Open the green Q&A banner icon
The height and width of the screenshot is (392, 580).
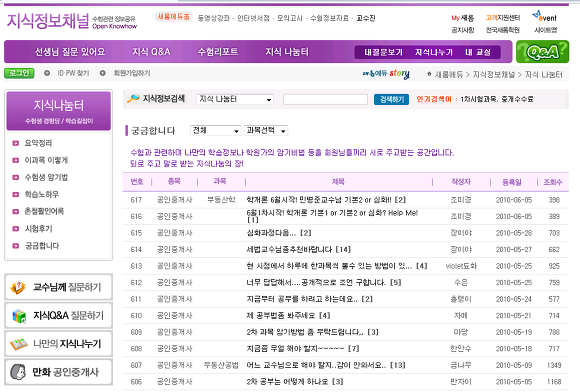(x=542, y=52)
